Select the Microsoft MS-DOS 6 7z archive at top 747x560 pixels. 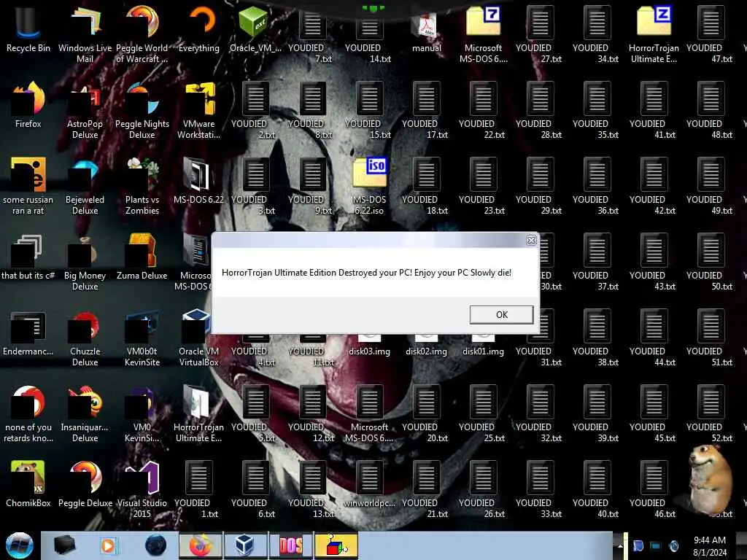483,35
